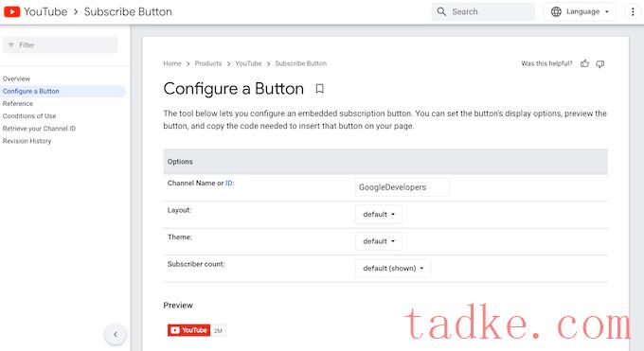Bookmark the Configure a Button page
Viewport: 644px width, 351px height.
(x=319, y=89)
